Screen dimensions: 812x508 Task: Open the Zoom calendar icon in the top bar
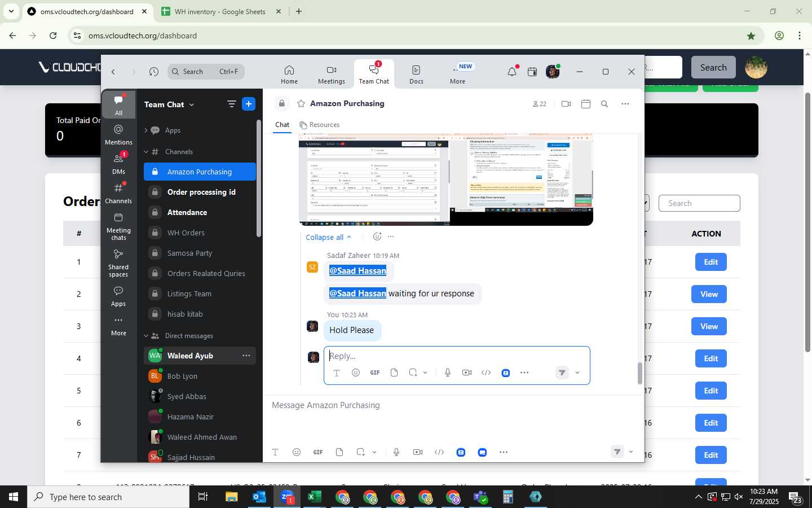(x=532, y=72)
